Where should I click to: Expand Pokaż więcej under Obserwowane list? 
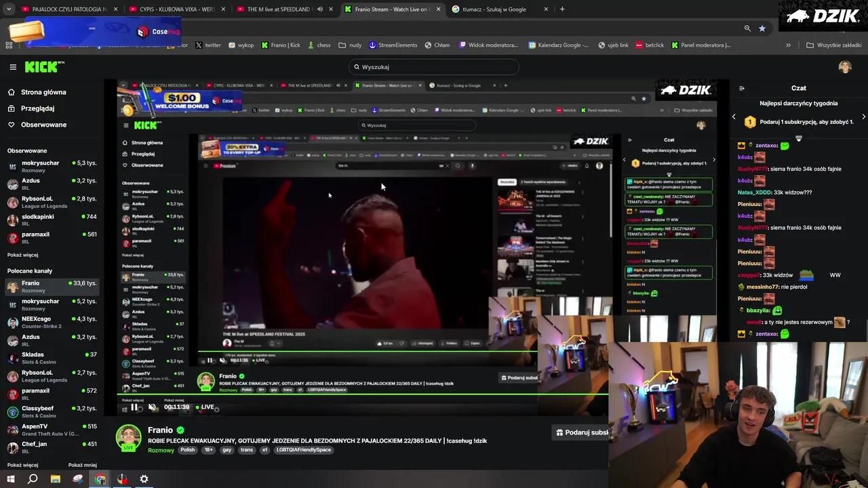tap(22, 255)
